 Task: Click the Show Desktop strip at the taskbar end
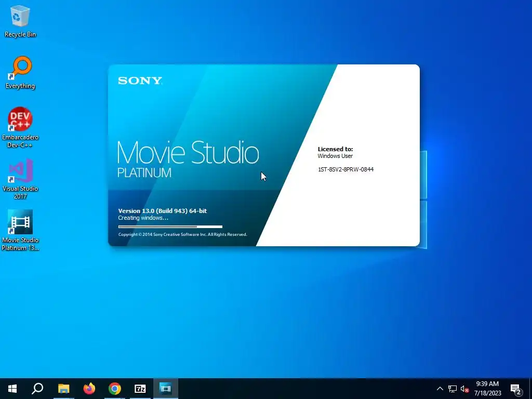530,389
